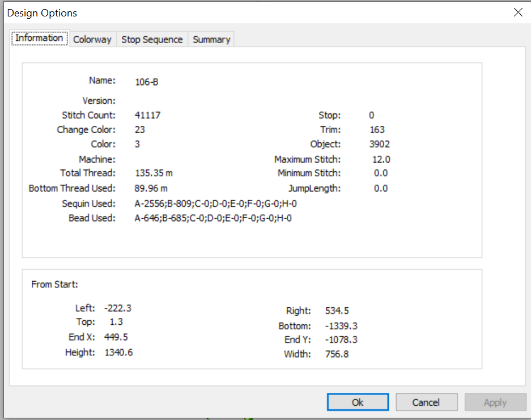Click the Width value 756.8

pyautogui.click(x=337, y=354)
